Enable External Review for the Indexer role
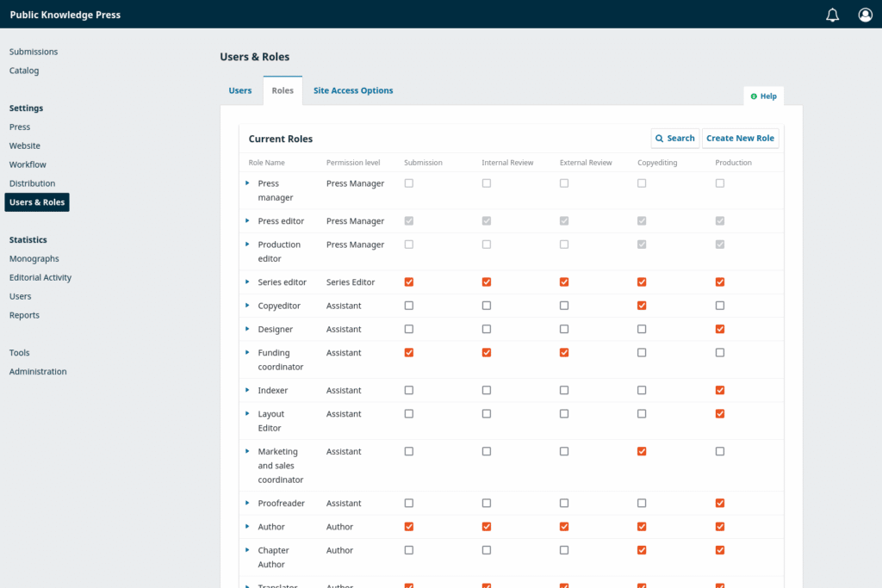This screenshot has height=588, width=882. tap(564, 390)
